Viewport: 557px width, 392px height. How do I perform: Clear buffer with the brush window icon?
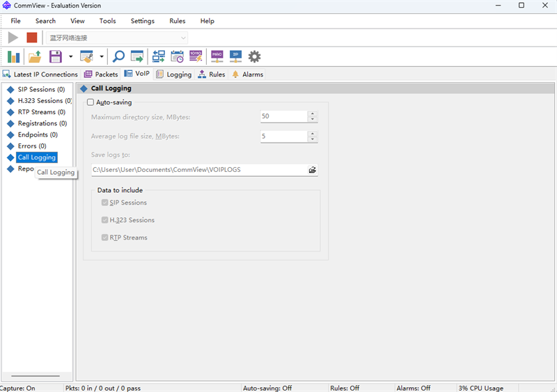coord(86,56)
